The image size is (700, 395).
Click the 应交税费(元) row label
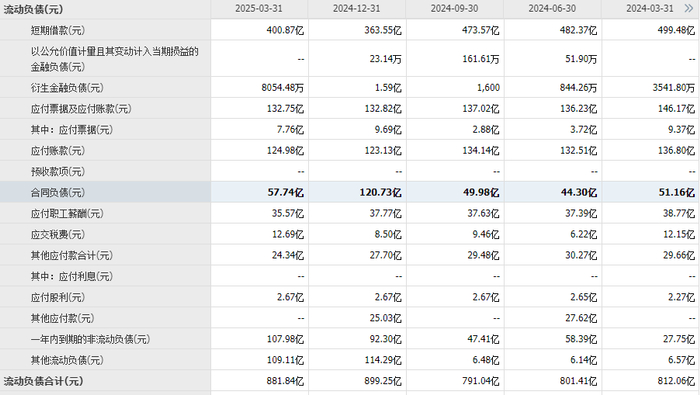pos(58,235)
